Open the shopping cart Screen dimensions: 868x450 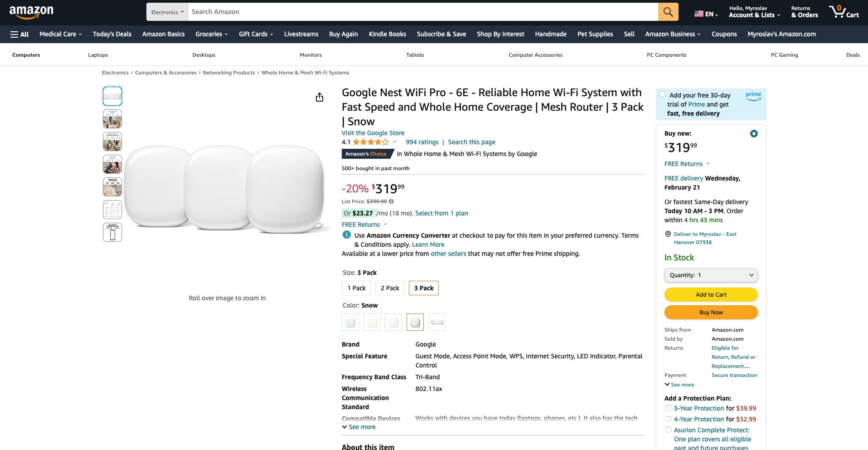click(844, 12)
